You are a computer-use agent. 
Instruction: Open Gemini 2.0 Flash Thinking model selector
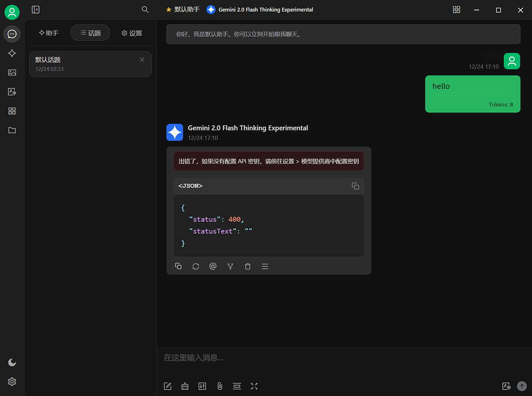(260, 9)
